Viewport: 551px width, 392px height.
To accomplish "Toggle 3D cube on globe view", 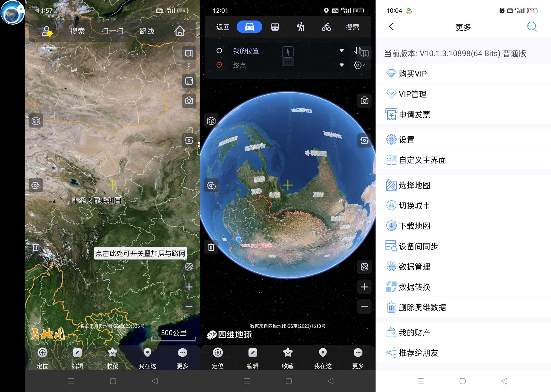I will click(x=211, y=121).
